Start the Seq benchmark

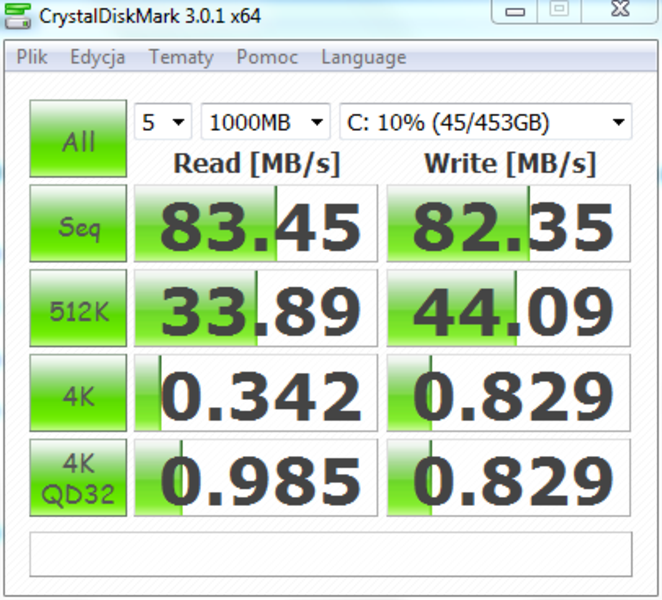[78, 223]
